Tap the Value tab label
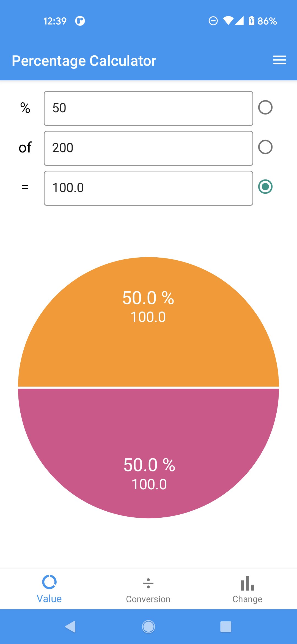This screenshot has height=644, width=297. (x=49, y=599)
